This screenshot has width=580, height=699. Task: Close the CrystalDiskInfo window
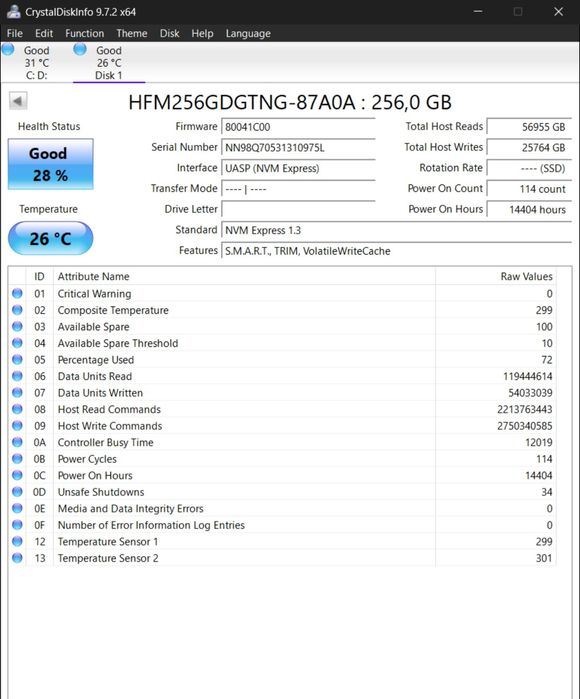click(558, 12)
